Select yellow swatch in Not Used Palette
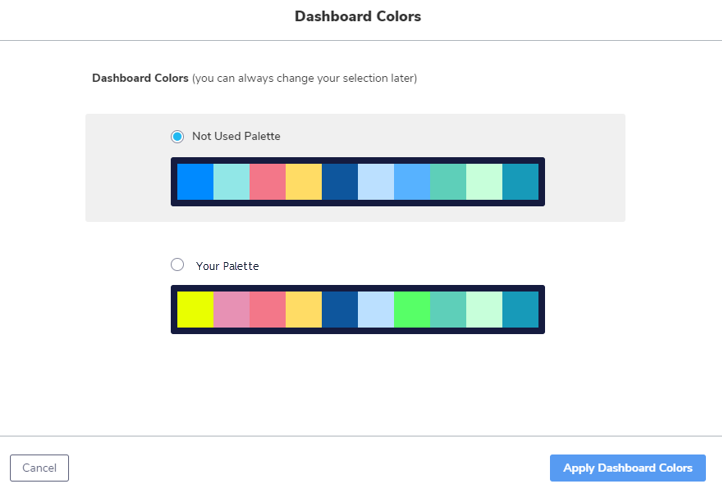 pos(303,182)
